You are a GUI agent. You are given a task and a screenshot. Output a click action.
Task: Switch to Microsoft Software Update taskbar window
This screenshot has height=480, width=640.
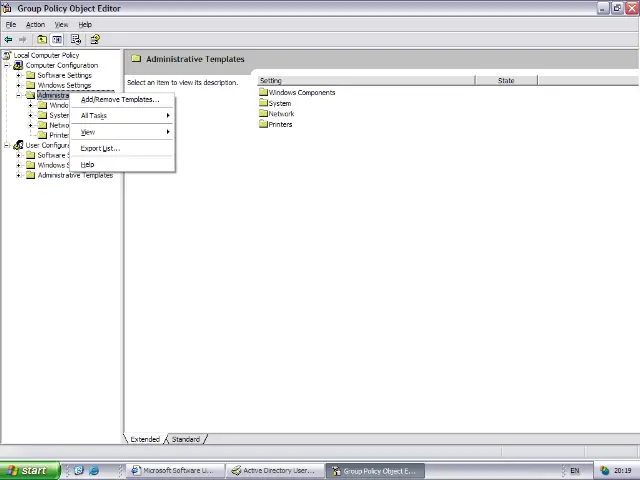[x=176, y=471]
